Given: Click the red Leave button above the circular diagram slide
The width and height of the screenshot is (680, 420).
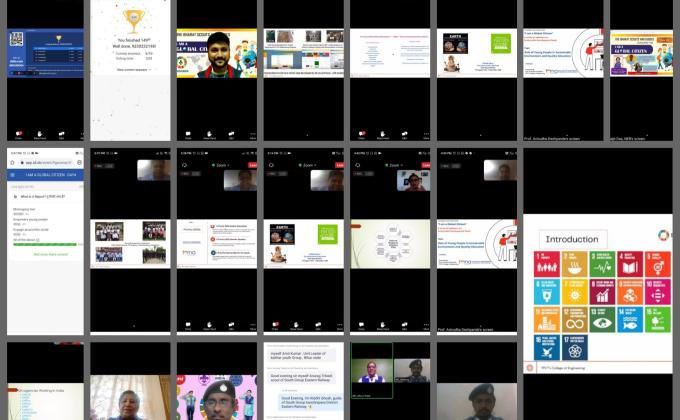Looking at the screenshot, I should [426, 165].
